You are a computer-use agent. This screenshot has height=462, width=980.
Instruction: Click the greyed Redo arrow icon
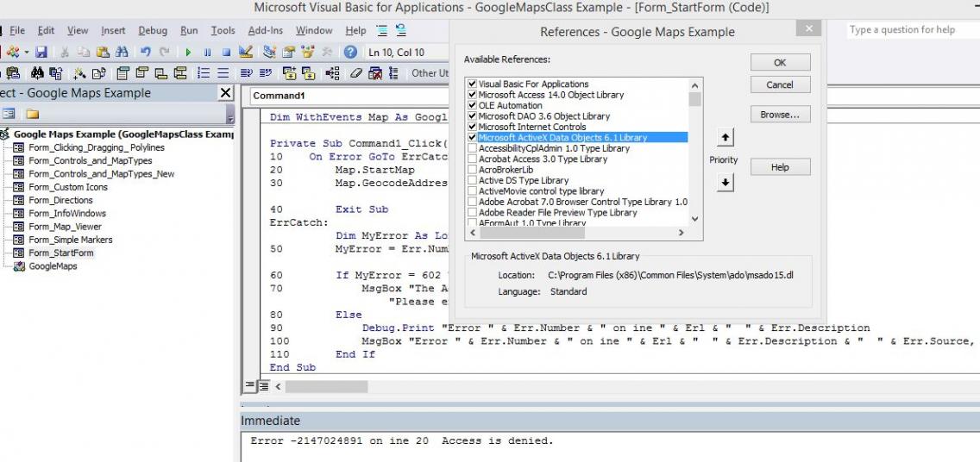tap(165, 53)
